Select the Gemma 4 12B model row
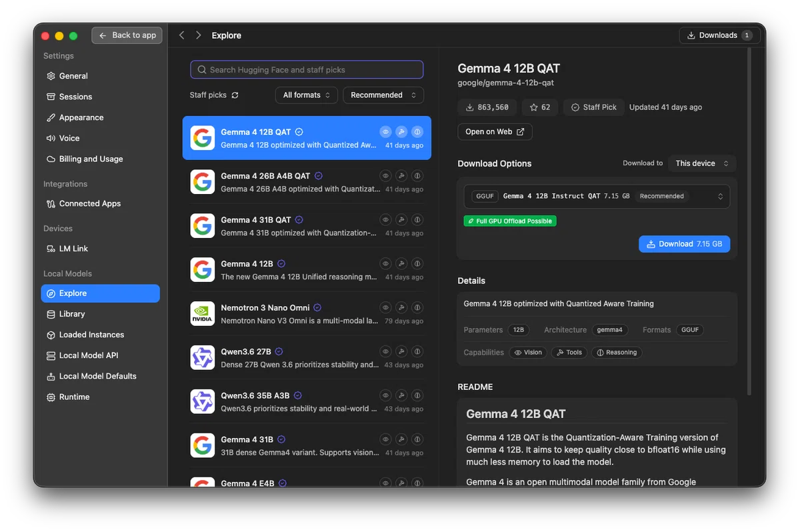 [307, 270]
